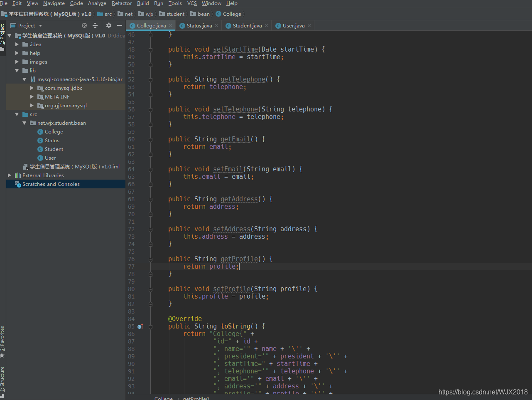
Task: Close the Student.java tab
Action: pos(266,26)
